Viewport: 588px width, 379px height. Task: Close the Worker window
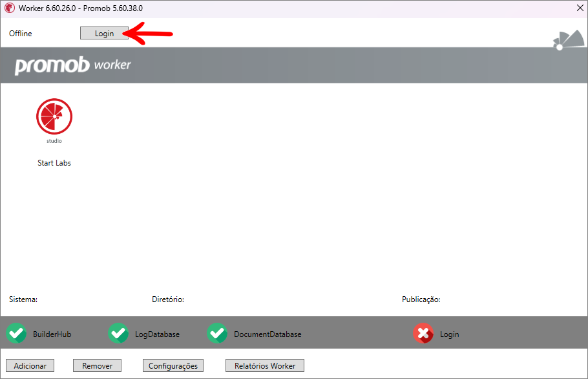coord(580,8)
